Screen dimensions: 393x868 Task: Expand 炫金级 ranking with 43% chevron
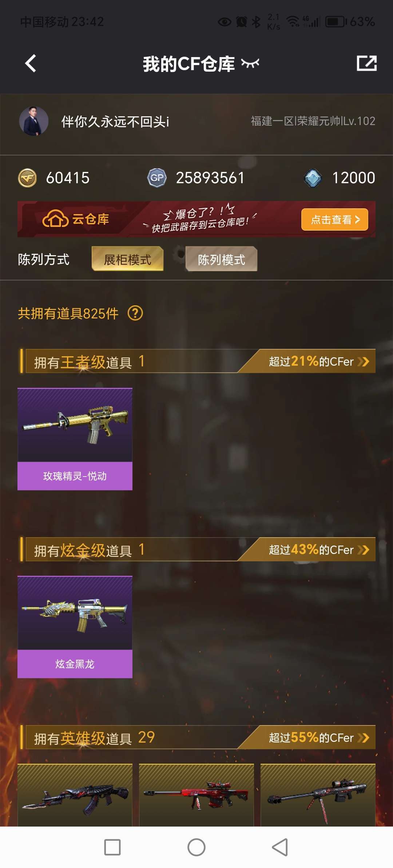363,550
